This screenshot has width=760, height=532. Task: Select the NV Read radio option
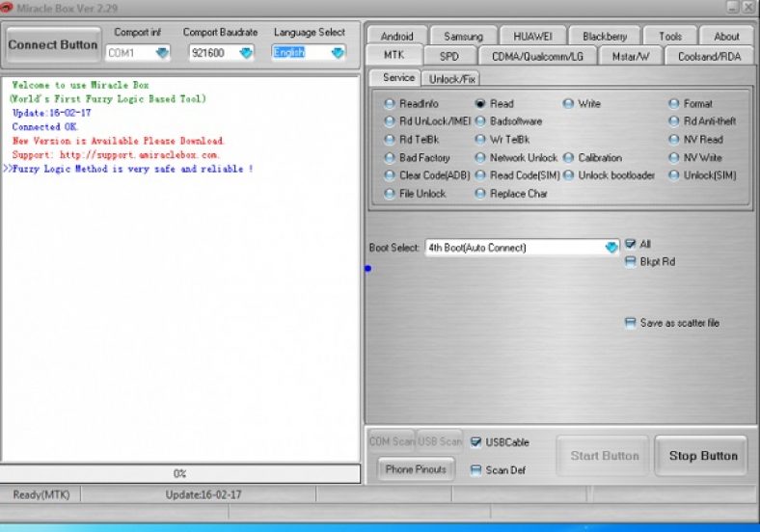pos(695,140)
